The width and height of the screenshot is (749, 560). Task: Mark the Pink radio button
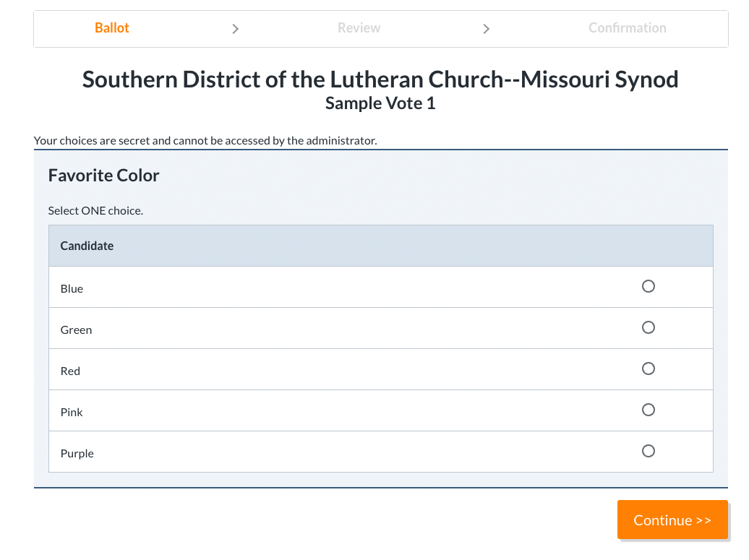649,410
